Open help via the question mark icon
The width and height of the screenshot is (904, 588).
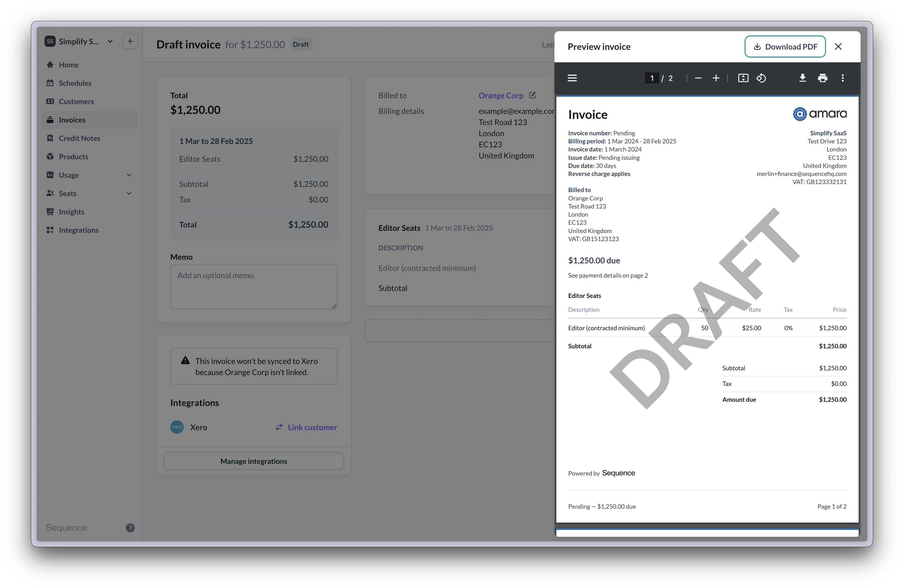pyautogui.click(x=130, y=528)
